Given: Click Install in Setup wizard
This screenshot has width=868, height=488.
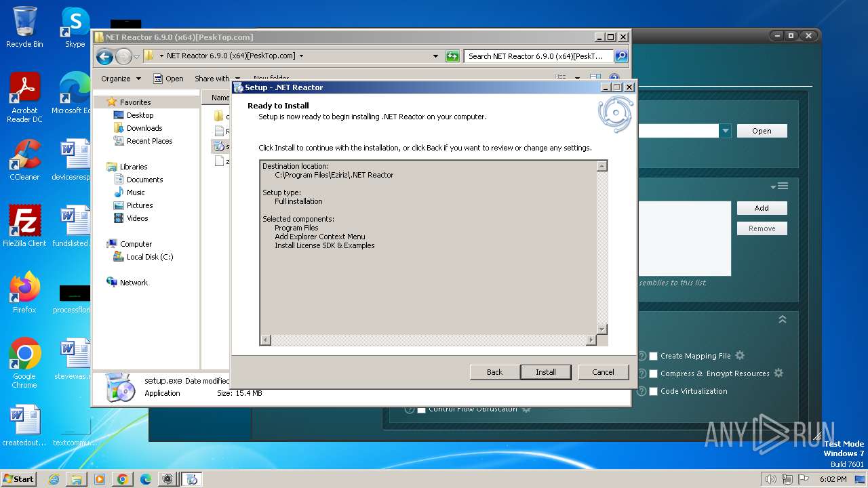Looking at the screenshot, I should pyautogui.click(x=546, y=372).
